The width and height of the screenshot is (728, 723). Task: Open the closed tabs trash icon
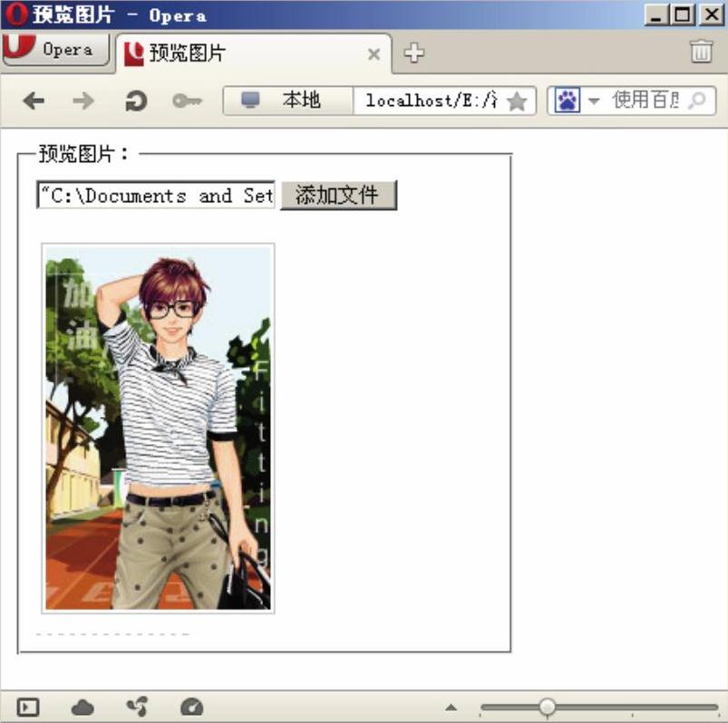pos(701,51)
